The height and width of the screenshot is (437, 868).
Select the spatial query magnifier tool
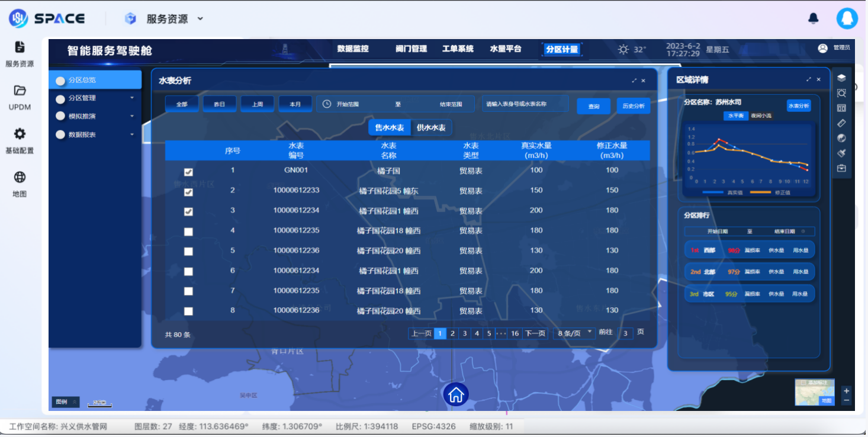(x=842, y=93)
